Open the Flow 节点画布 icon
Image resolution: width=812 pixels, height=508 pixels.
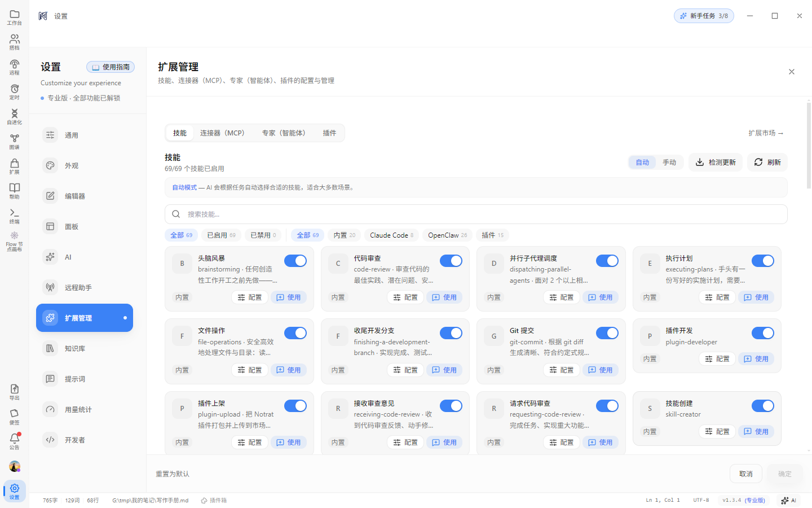point(15,241)
